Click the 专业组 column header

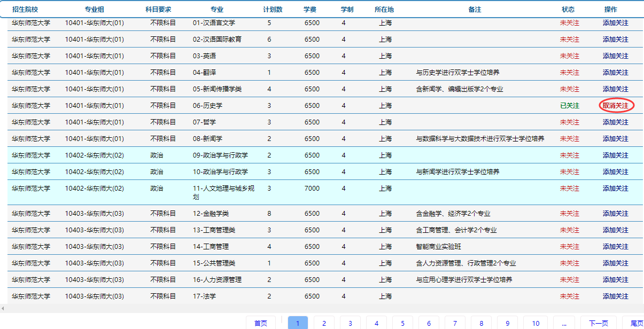click(x=94, y=10)
